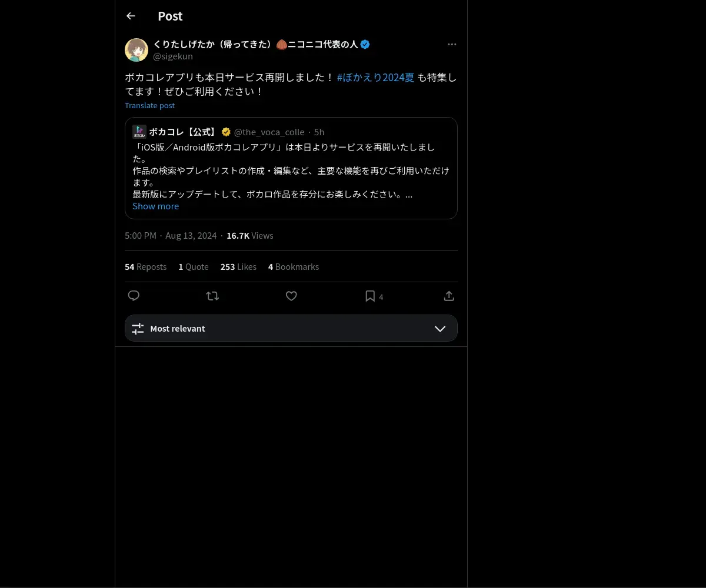706x588 pixels.
Task: Open the #ぼかえり2024夏 hashtag
Action: coord(375,78)
